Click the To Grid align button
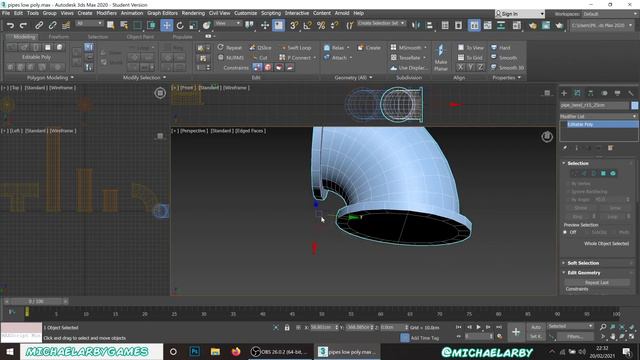 (470, 58)
